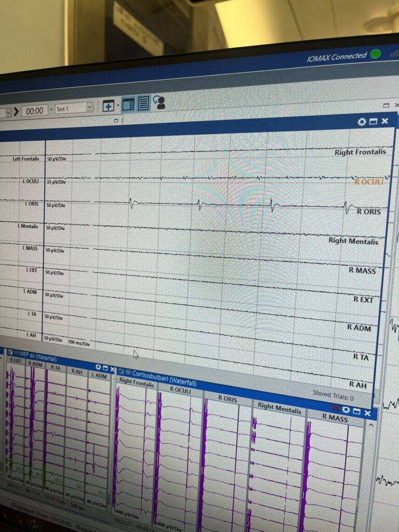Open the user chat icon
This screenshot has width=399, height=532.
pyautogui.click(x=159, y=102)
